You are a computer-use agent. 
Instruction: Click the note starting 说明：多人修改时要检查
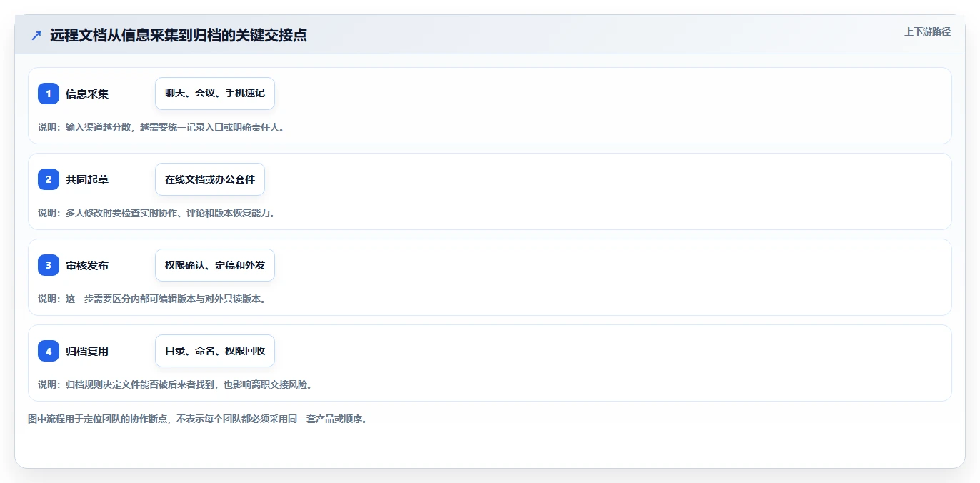pos(157,213)
